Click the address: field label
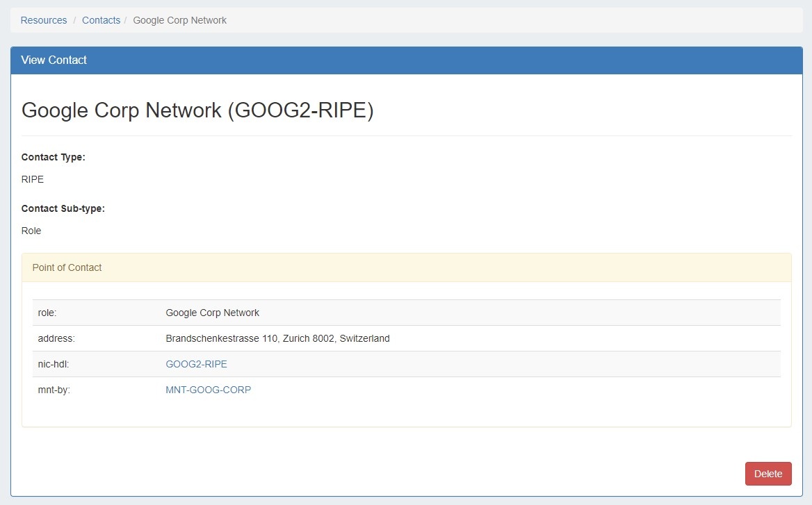Screen dimensions: 812x505 point(56,338)
